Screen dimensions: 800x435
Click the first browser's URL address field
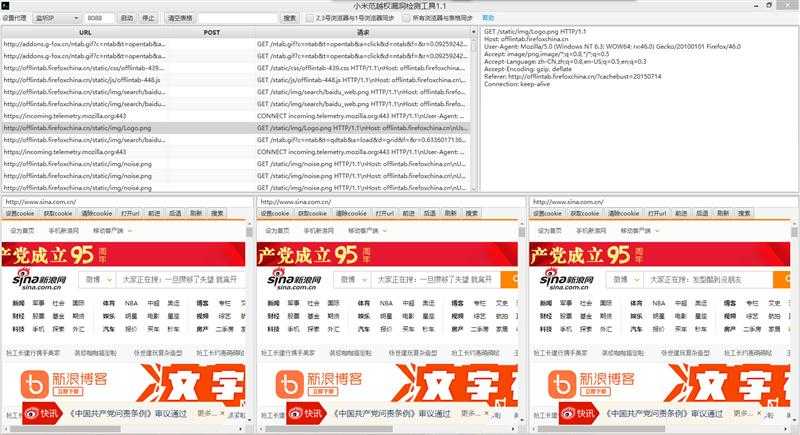[128, 202]
